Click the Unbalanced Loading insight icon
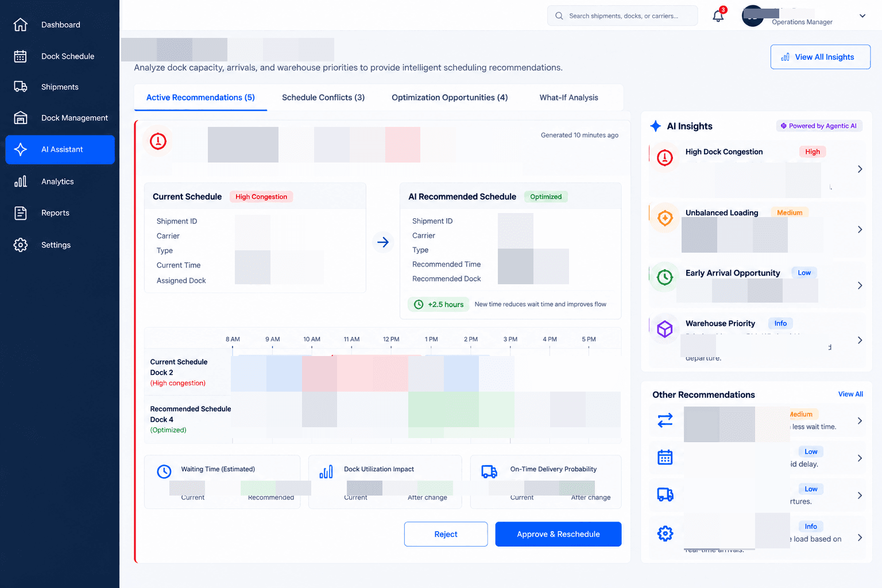Viewport: 882px width, 588px height. [665, 218]
